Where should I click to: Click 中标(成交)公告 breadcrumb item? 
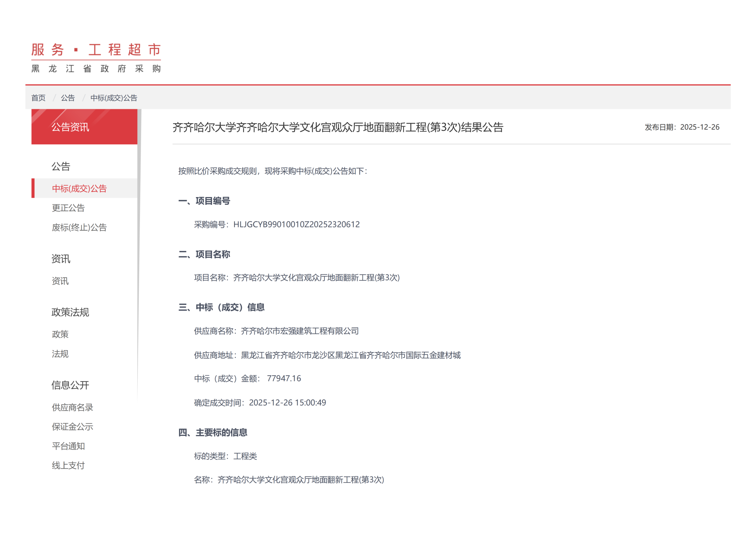pos(114,98)
